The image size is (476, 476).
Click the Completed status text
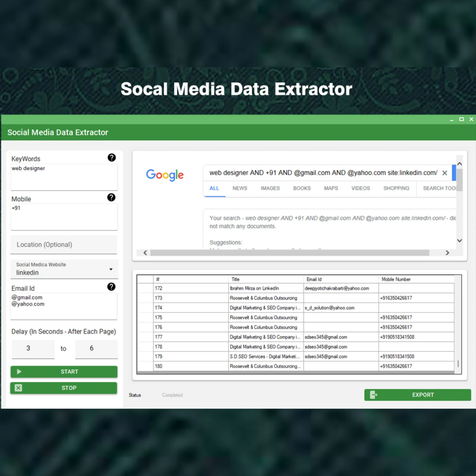[x=172, y=395]
